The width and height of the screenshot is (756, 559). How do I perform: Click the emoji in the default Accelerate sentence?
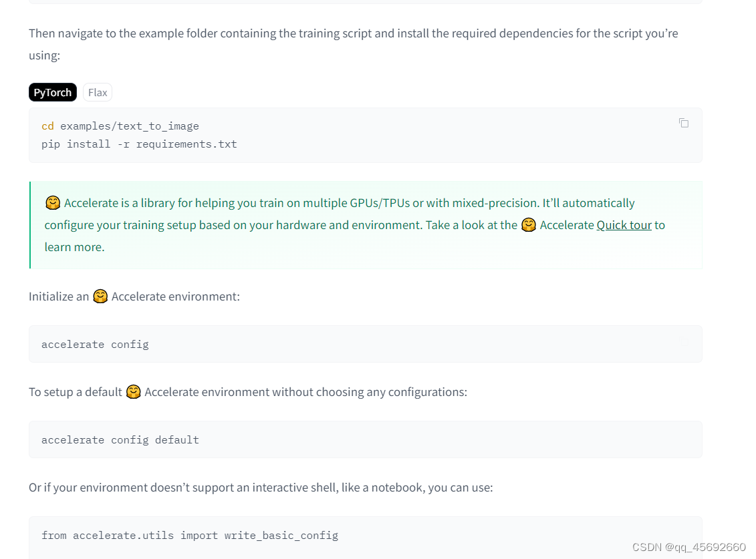[x=134, y=392]
